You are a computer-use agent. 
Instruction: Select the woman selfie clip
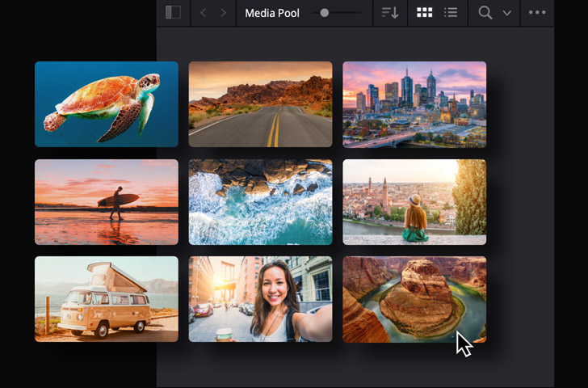pos(260,299)
